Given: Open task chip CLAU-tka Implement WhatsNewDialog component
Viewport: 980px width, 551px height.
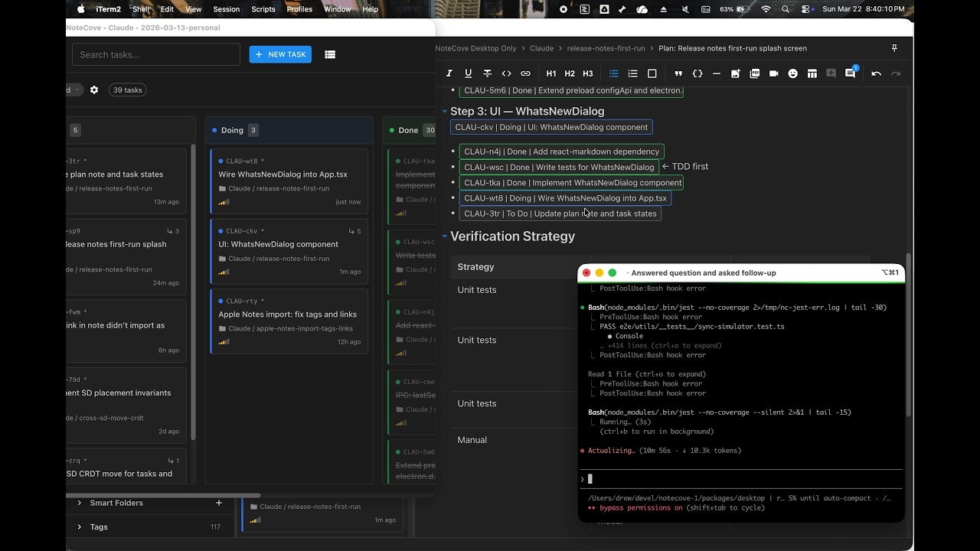Looking at the screenshot, I should coord(573,183).
